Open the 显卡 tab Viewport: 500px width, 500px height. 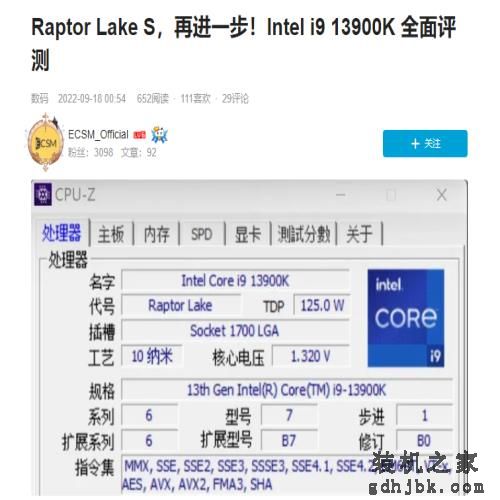point(248,234)
